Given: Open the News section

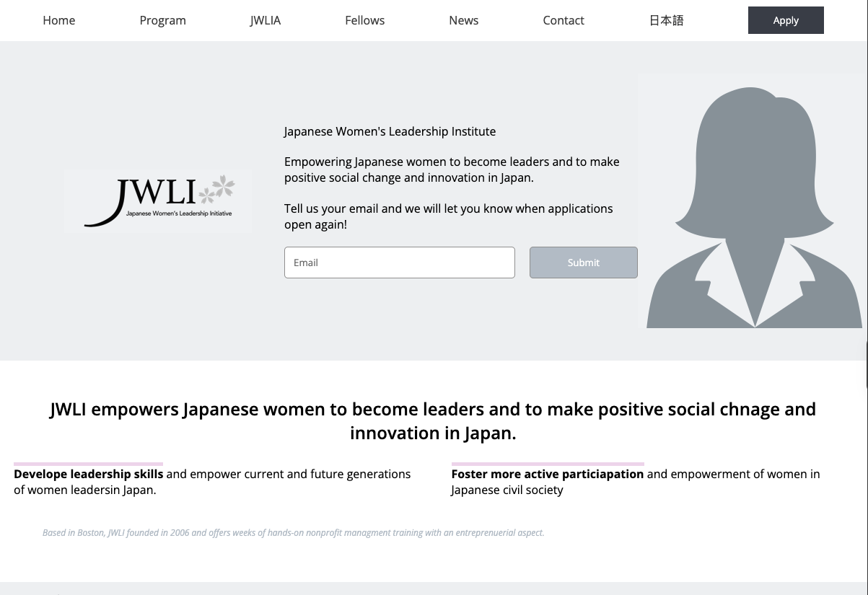Looking at the screenshot, I should click(x=463, y=20).
